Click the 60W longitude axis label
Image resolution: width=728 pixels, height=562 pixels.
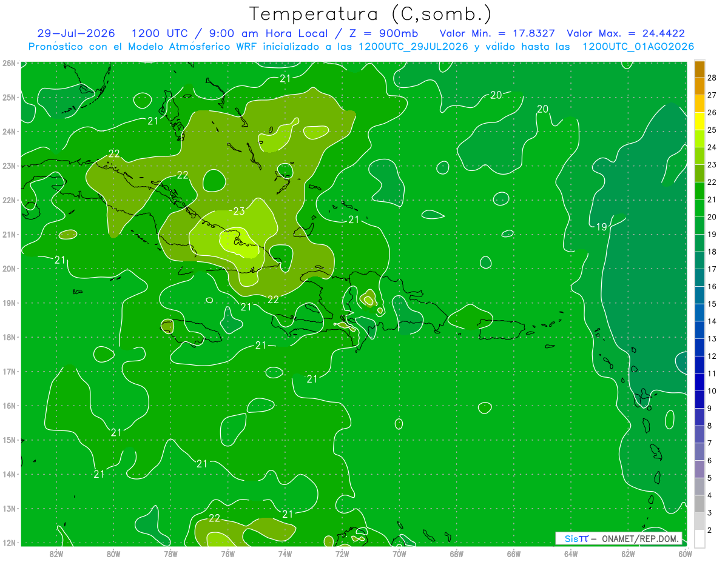point(686,554)
